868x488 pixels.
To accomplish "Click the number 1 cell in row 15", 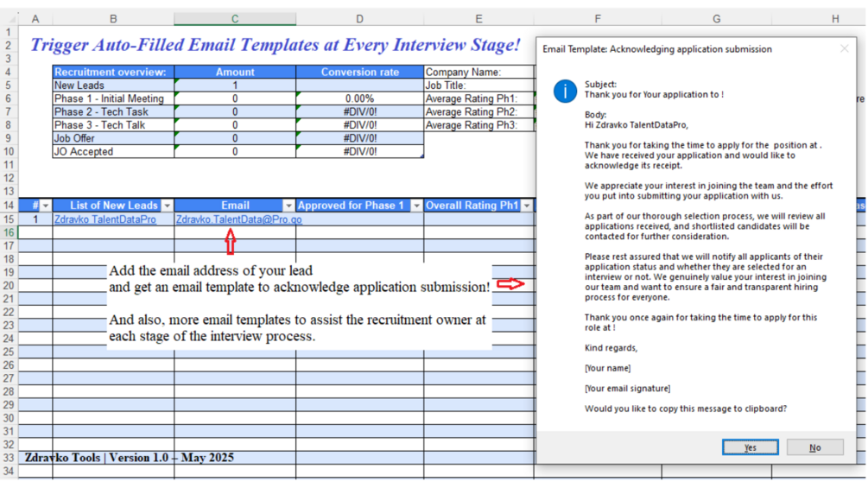I will tap(35, 219).
